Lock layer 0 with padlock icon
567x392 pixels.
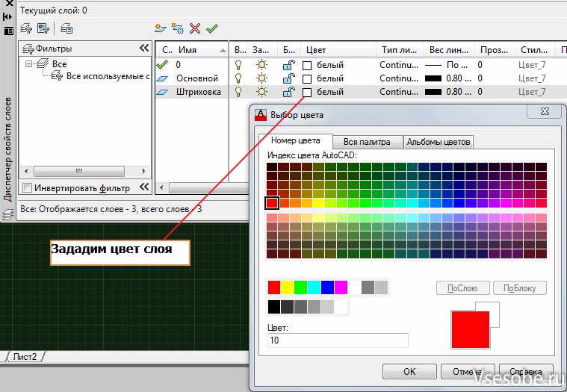pos(288,65)
